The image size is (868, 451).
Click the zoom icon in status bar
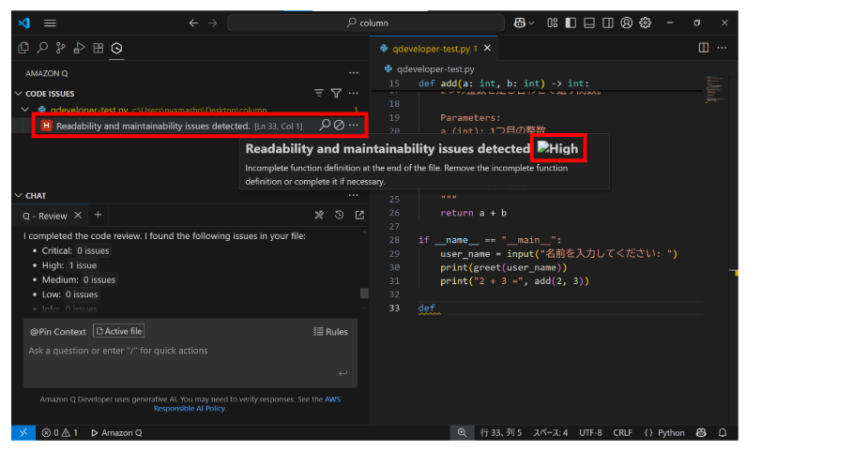coord(462,433)
